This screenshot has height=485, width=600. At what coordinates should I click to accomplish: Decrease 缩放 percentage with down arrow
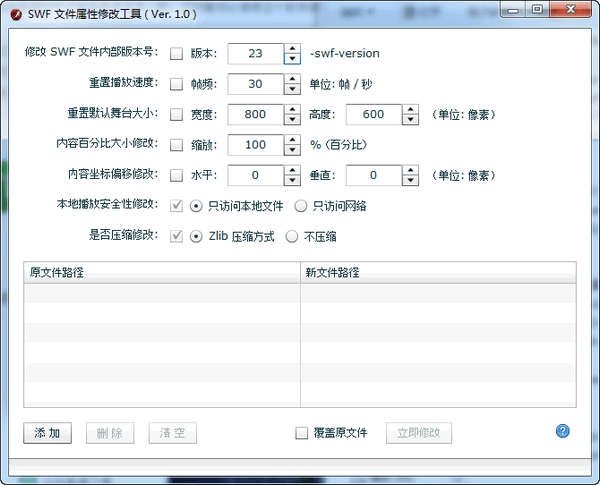[x=292, y=151]
